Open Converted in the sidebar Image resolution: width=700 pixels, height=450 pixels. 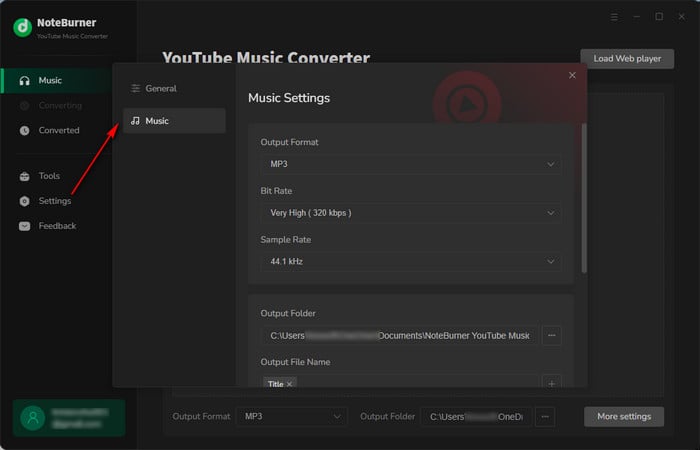(x=58, y=130)
